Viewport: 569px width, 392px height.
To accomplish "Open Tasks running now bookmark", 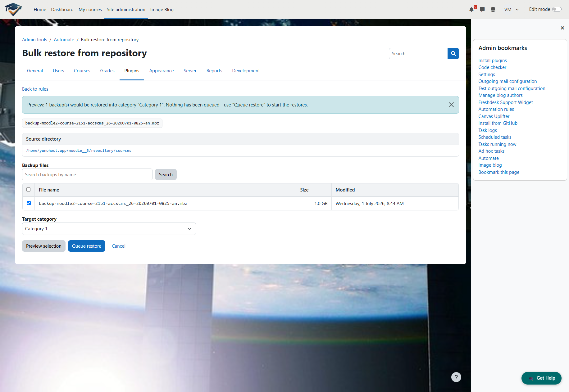I will [x=497, y=144].
